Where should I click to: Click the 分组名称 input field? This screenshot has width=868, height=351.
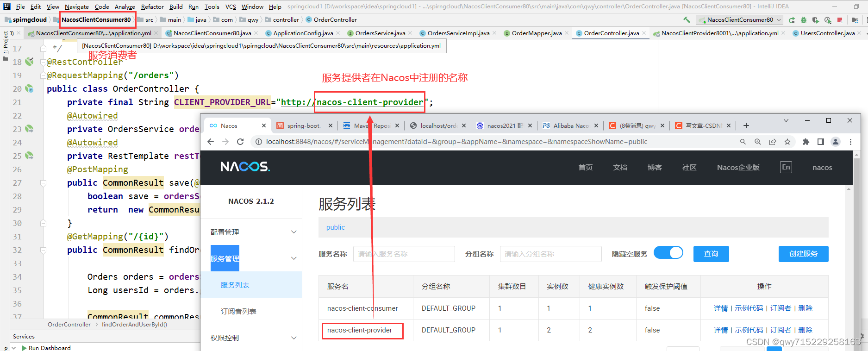click(551, 254)
